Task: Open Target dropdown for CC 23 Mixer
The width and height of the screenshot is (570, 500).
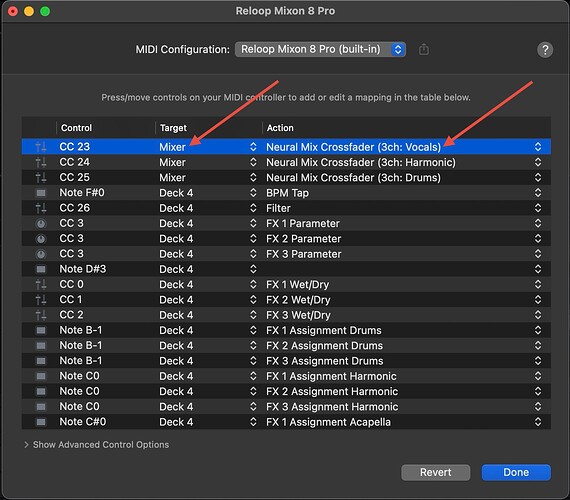Action: (253, 147)
